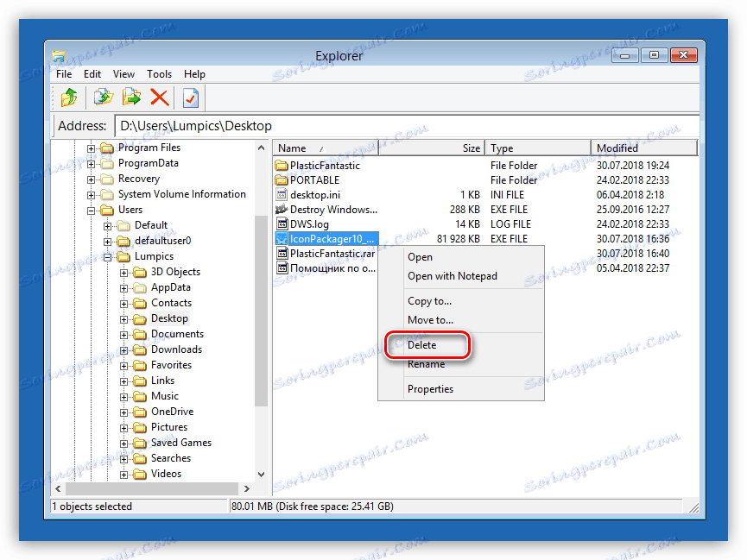
Task: Select the Desktop folder in the tree
Action: click(x=169, y=318)
